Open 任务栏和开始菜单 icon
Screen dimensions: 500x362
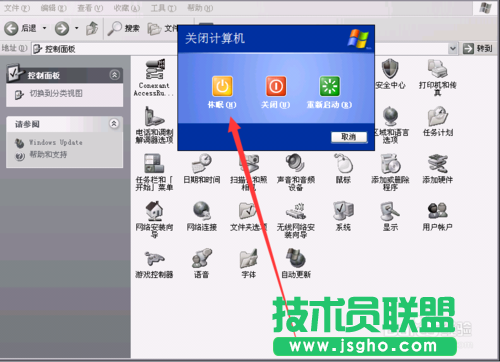click(154, 172)
